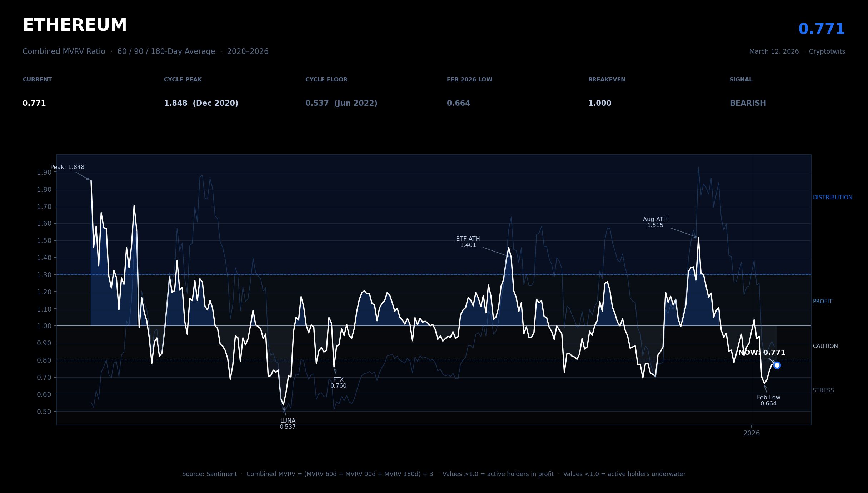Viewport: 868px width, 493px height.
Task: Click the LUNA 0.537 annotation
Action: pyautogui.click(x=288, y=424)
